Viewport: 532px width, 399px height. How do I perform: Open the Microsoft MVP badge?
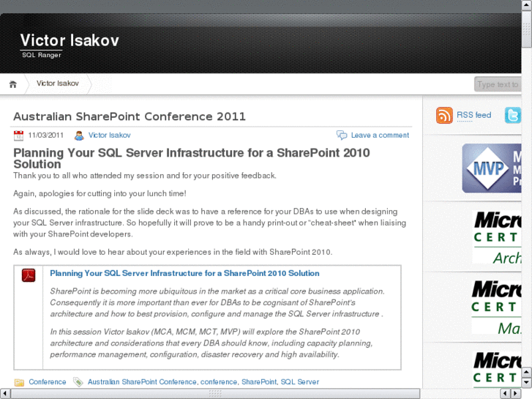pyautogui.click(x=492, y=168)
